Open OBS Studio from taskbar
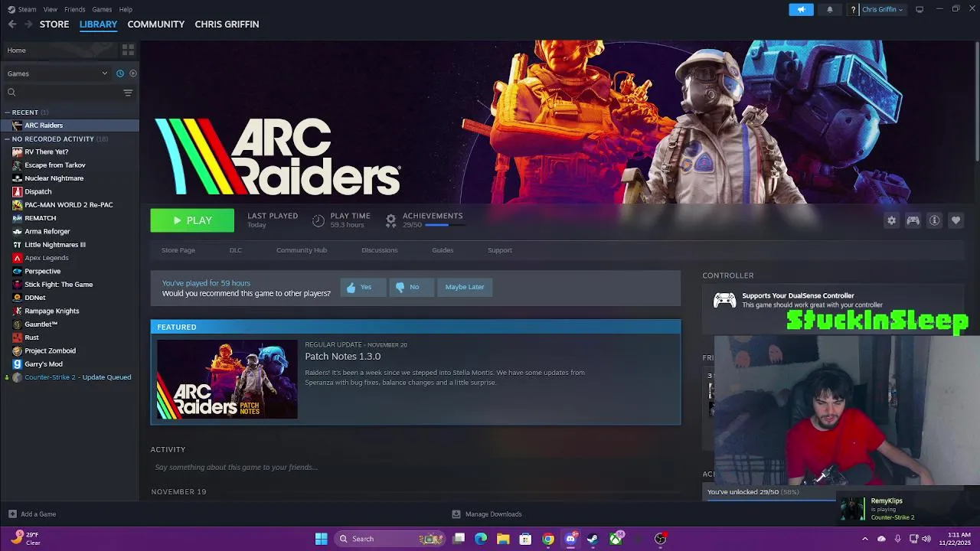Viewport: 980px width, 551px height. point(661,539)
